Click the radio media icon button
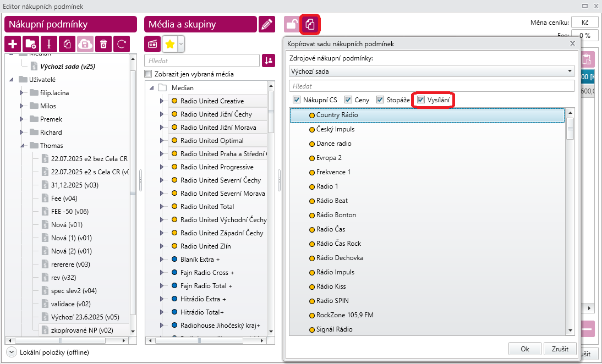Viewport: 602px width, 364px height. [x=152, y=44]
